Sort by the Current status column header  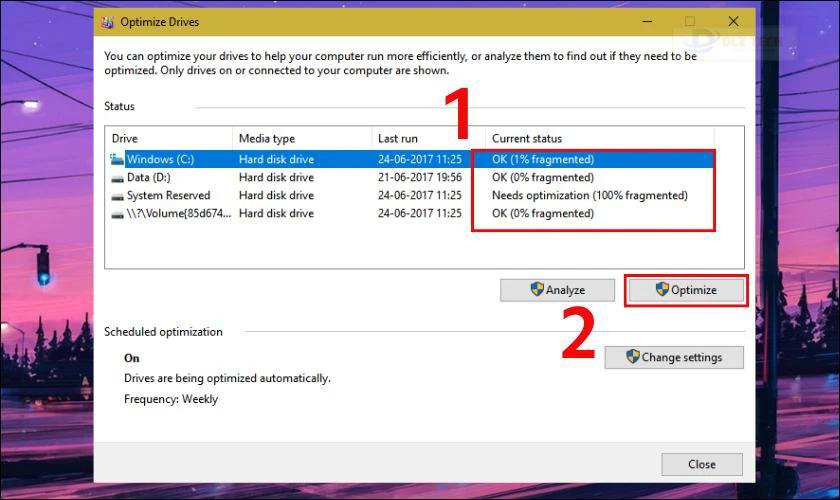click(x=600, y=138)
